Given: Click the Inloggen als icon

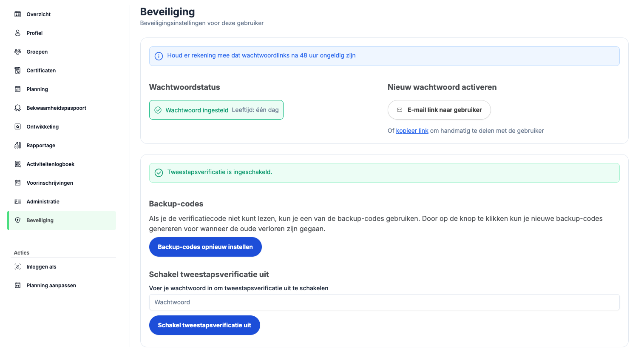Looking at the screenshot, I should [x=17, y=267].
